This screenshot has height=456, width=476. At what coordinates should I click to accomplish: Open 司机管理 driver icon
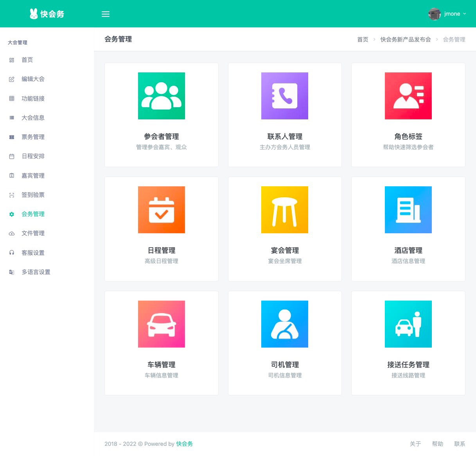click(x=285, y=324)
